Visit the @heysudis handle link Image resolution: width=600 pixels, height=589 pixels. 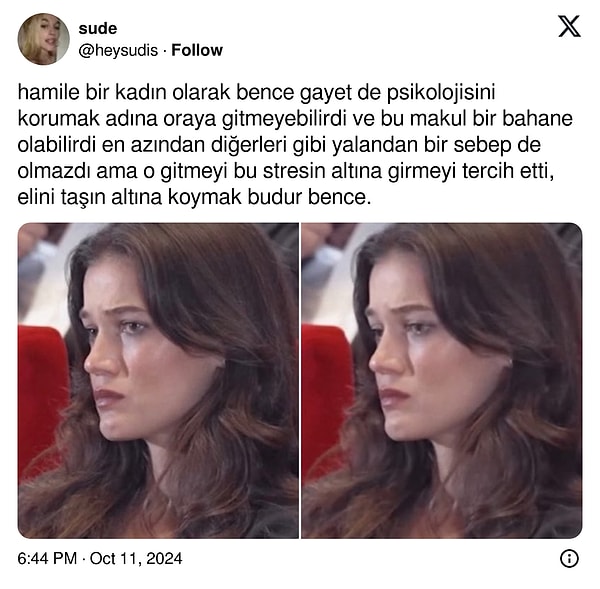pos(118,50)
